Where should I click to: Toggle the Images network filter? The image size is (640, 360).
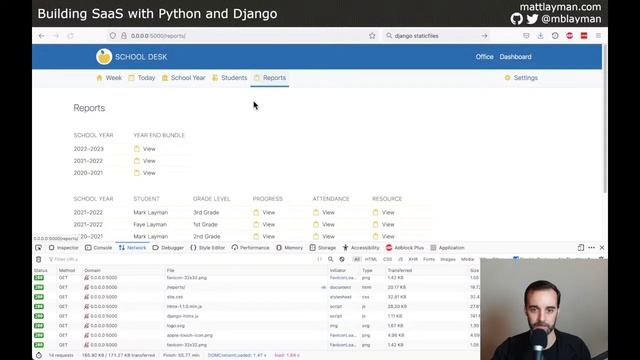(448, 259)
